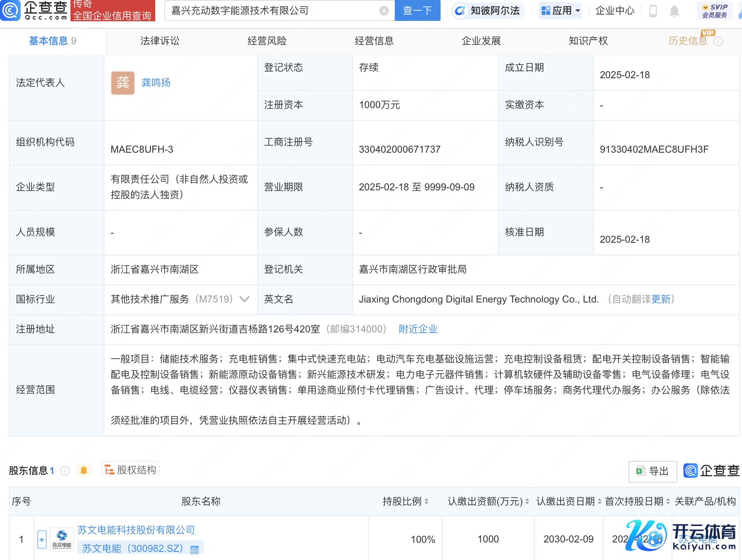
Task: Expand the 国标行业 industry chevron
Action: [244, 299]
